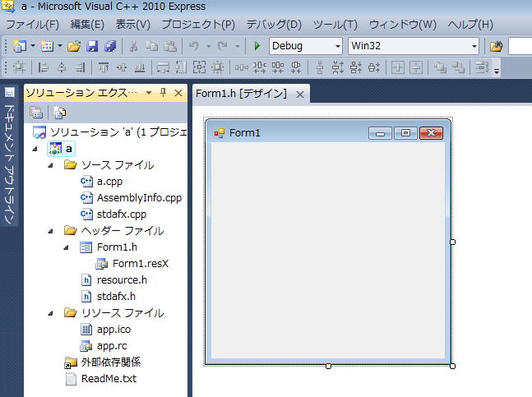Select ReadMe.txt in Solution Explorer
The image size is (532, 397).
(108, 379)
